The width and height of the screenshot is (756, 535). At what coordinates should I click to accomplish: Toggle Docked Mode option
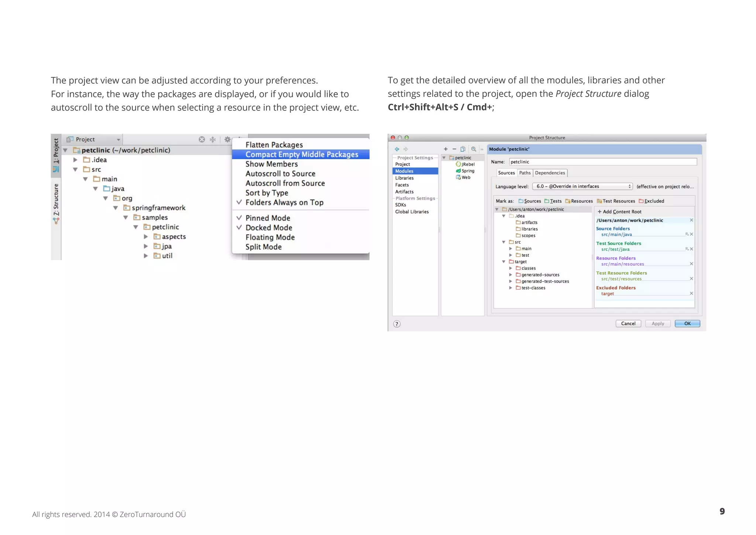point(300,228)
